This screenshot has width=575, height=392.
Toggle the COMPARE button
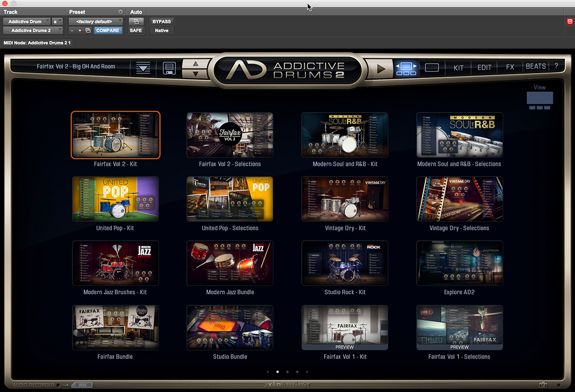point(107,30)
